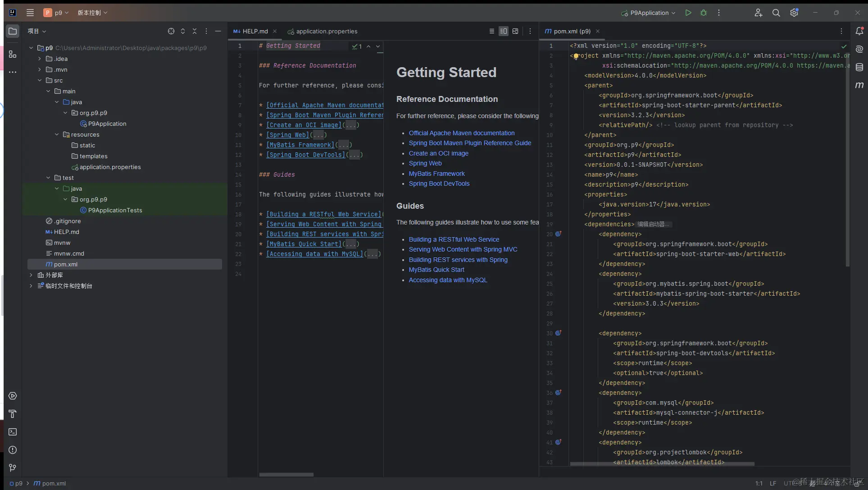Viewport: 868px width, 490px height.
Task: Click the pom.xml horizontal scrollbar
Action: (662, 463)
